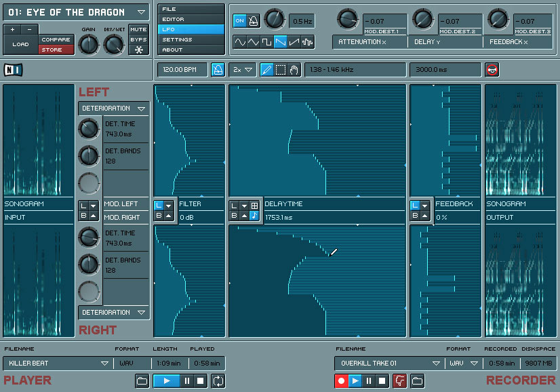Open the Killer Beat filename dropdown
Image resolution: width=560 pixels, height=392 pixels.
58,364
